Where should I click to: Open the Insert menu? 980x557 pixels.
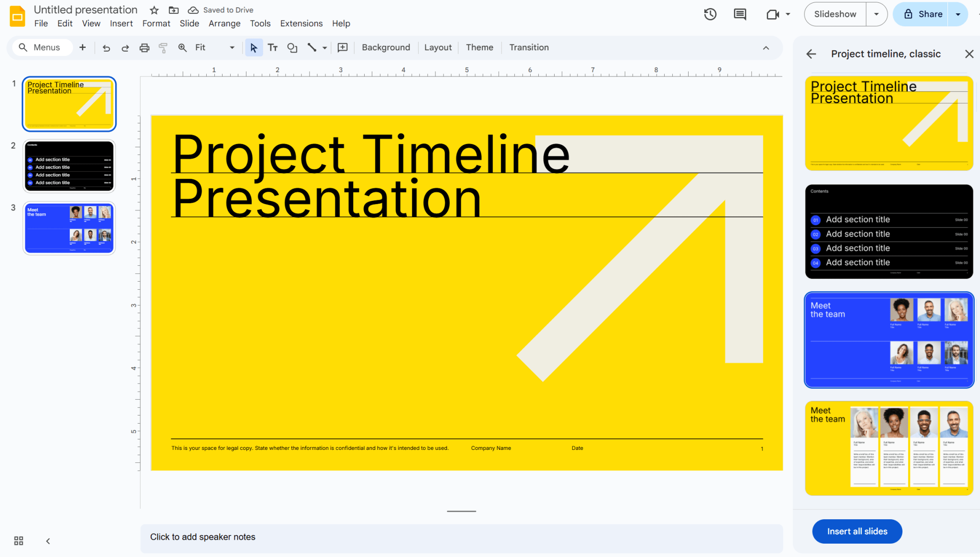121,23
